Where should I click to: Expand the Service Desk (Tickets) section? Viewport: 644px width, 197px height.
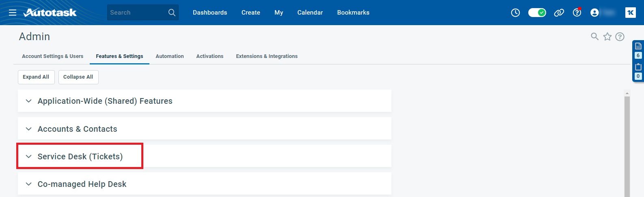click(x=80, y=156)
